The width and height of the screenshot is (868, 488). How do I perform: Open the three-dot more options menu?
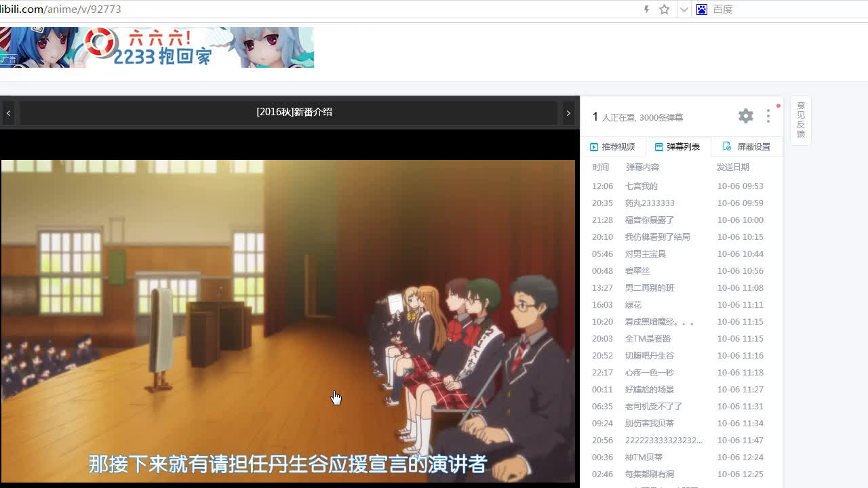(768, 116)
